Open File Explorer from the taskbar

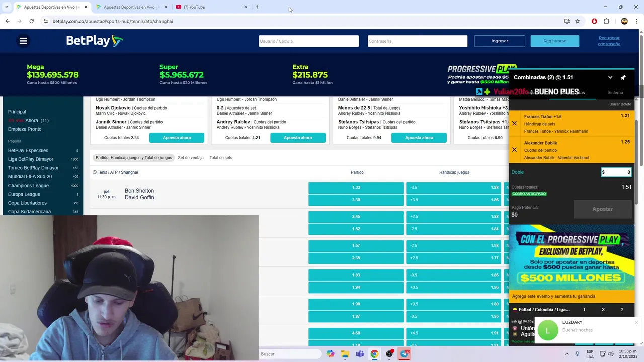(x=345, y=354)
